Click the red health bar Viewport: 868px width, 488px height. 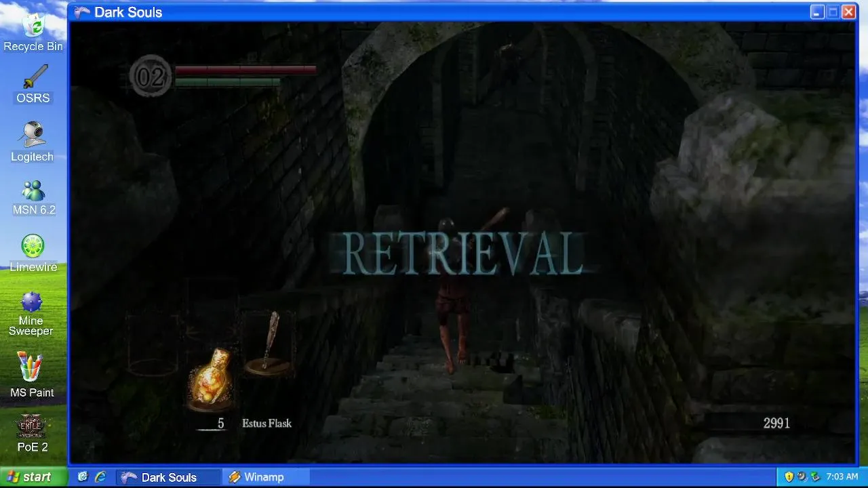(x=245, y=69)
